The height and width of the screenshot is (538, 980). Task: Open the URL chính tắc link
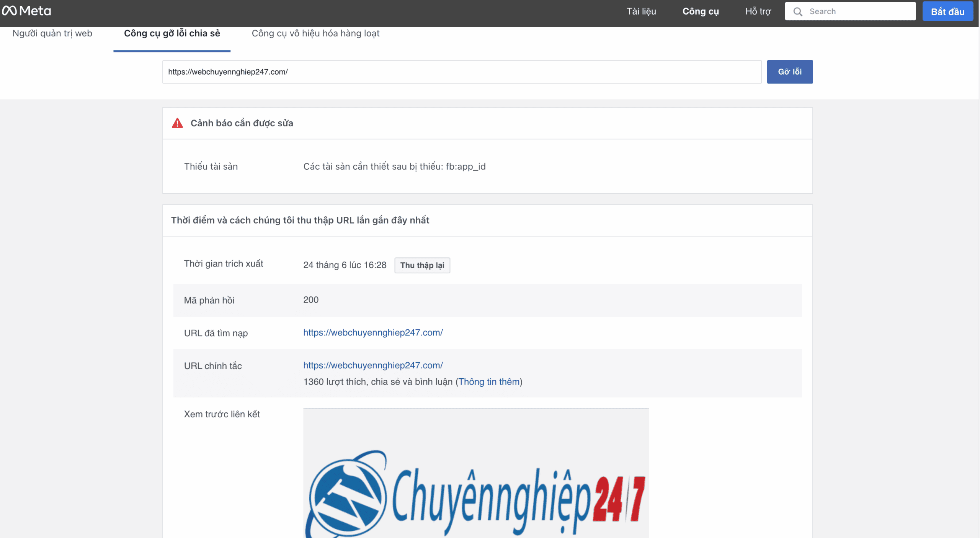coord(373,365)
